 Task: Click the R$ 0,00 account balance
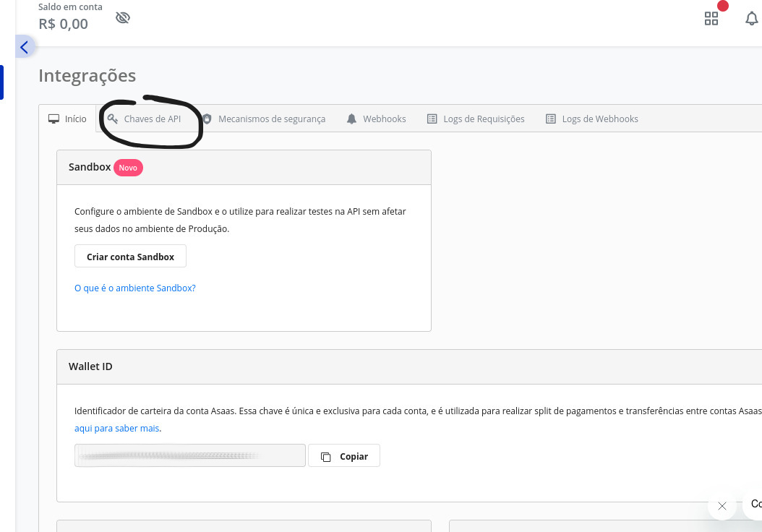pos(64,24)
